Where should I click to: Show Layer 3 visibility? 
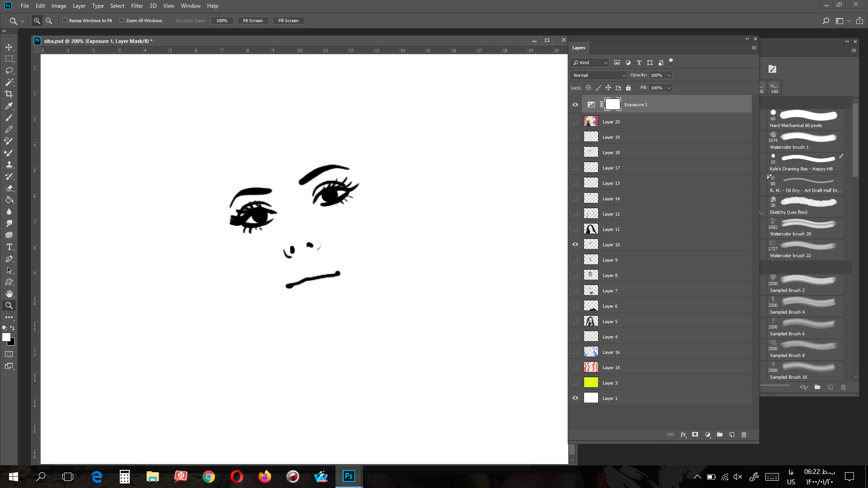pos(575,383)
